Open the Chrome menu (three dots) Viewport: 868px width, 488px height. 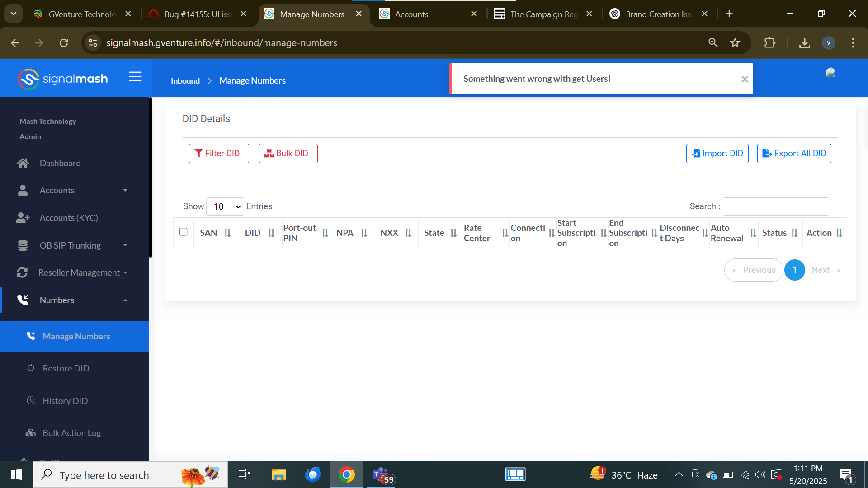tap(853, 43)
